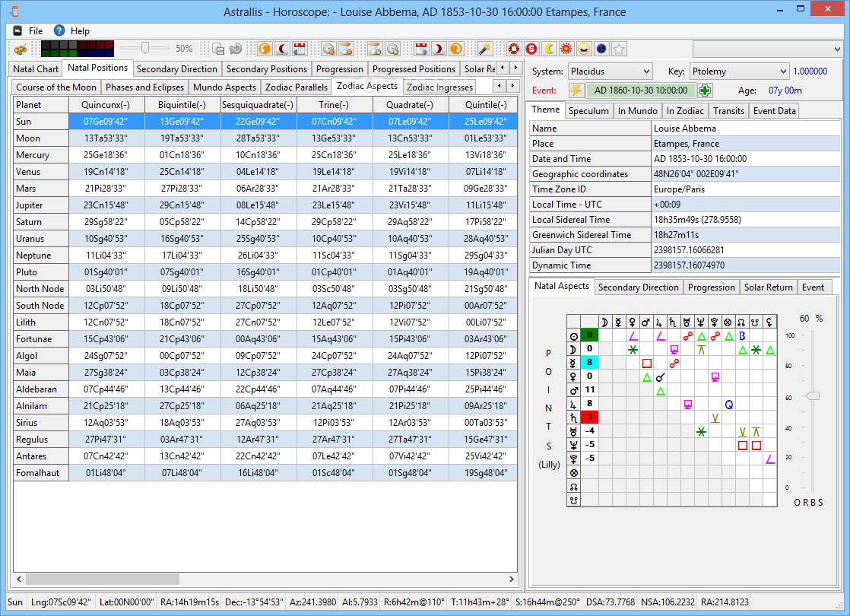This screenshot has height=616, width=850.
Task: Click the Planet column header
Action: pyautogui.click(x=40, y=105)
